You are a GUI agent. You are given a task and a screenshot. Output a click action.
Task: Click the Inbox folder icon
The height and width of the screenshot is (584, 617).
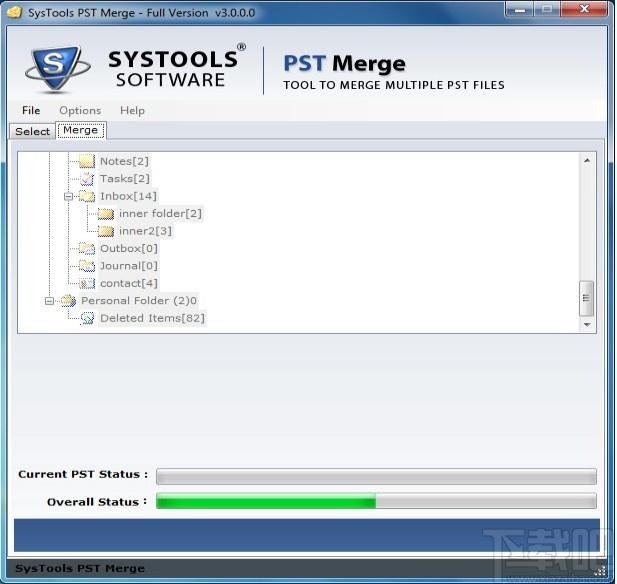point(87,196)
